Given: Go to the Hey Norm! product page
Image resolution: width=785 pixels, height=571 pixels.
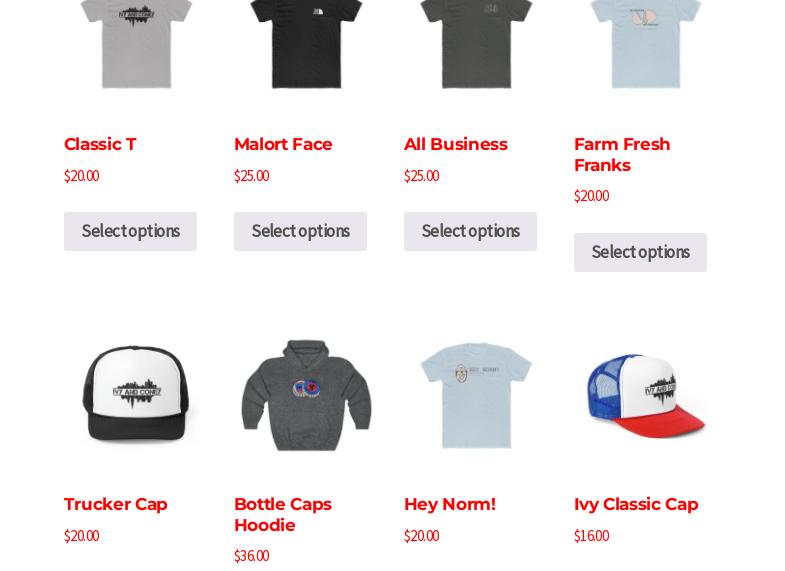Looking at the screenshot, I should 450,504.
